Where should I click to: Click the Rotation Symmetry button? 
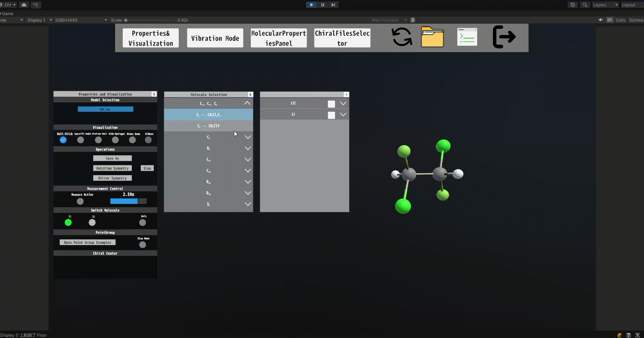point(112,168)
